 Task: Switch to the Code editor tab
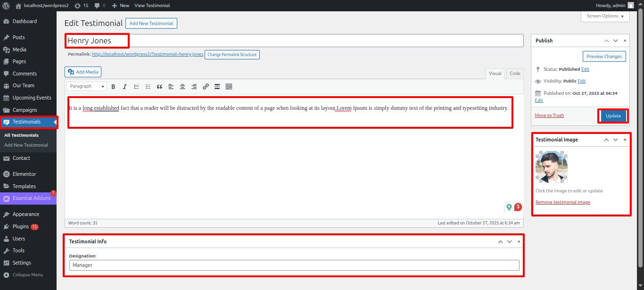point(515,74)
